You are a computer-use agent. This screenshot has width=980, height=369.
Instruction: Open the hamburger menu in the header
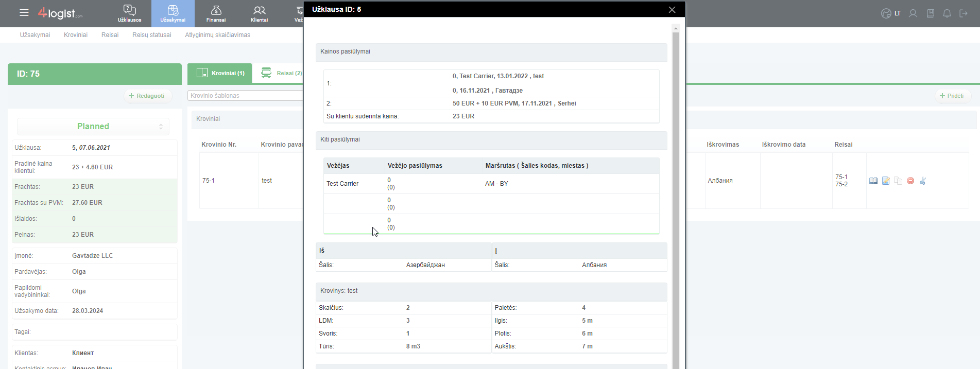(x=24, y=13)
